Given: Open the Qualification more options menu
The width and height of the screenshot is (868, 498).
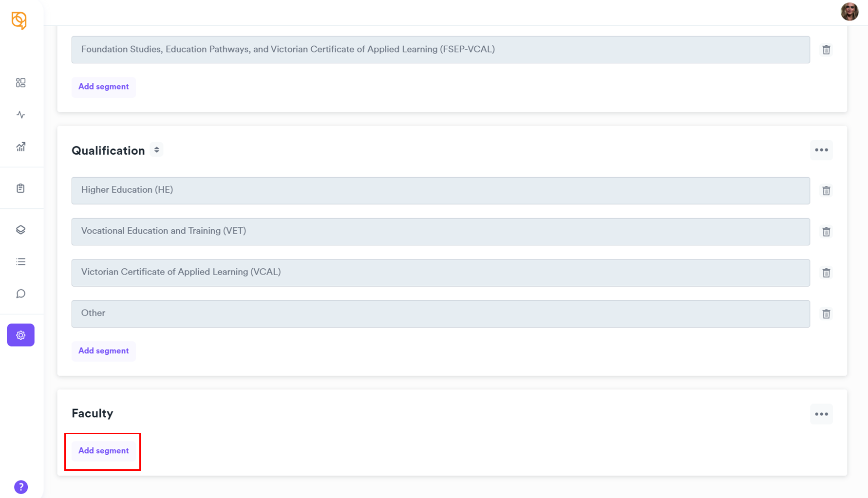Looking at the screenshot, I should tap(821, 150).
